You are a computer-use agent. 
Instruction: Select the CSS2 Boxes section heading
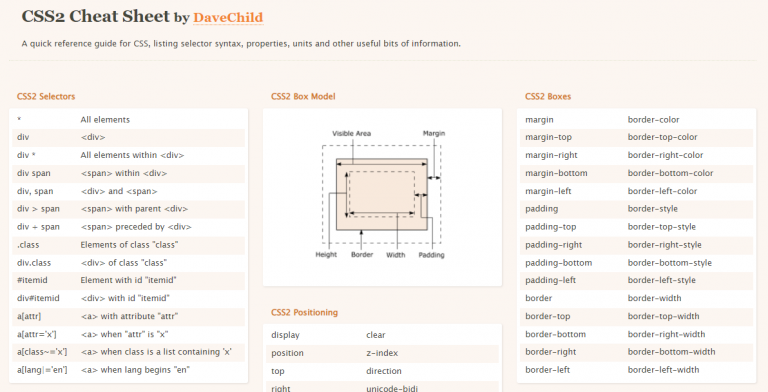548,97
